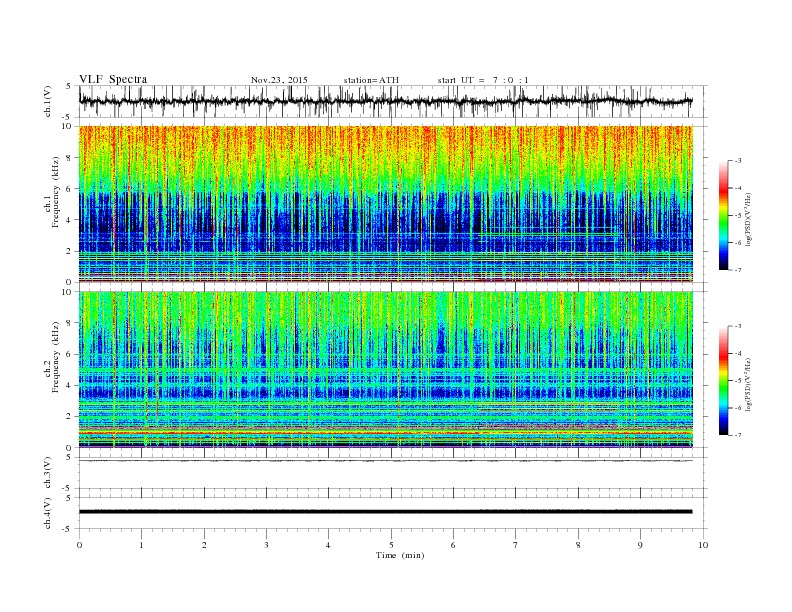
Task: Click the "4" kHz tick of ch.1 spectrogram
Action: pyautogui.click(x=69, y=220)
